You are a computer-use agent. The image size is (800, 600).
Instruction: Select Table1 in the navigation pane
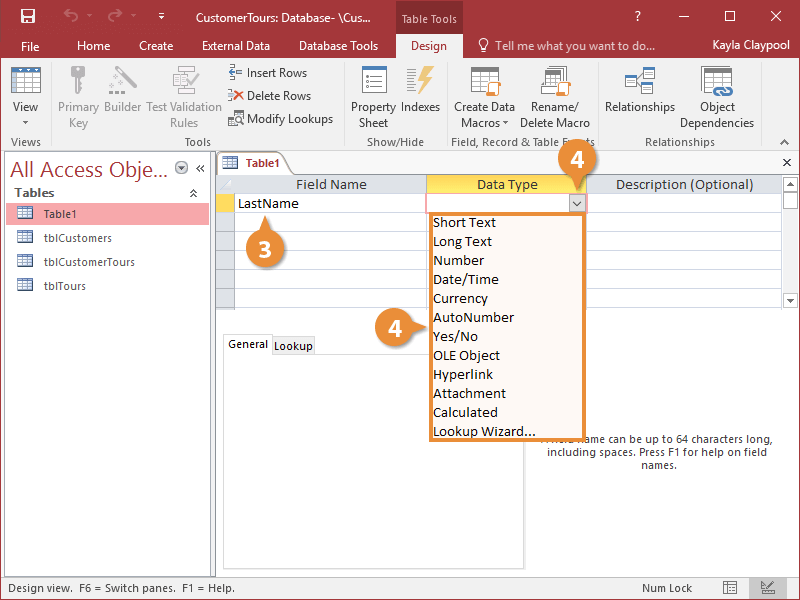coord(108,214)
